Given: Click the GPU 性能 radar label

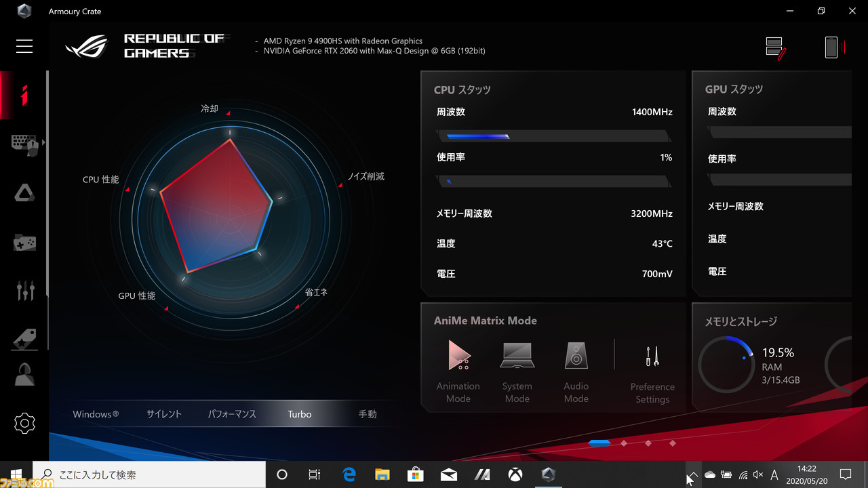Looking at the screenshot, I should tap(136, 296).
